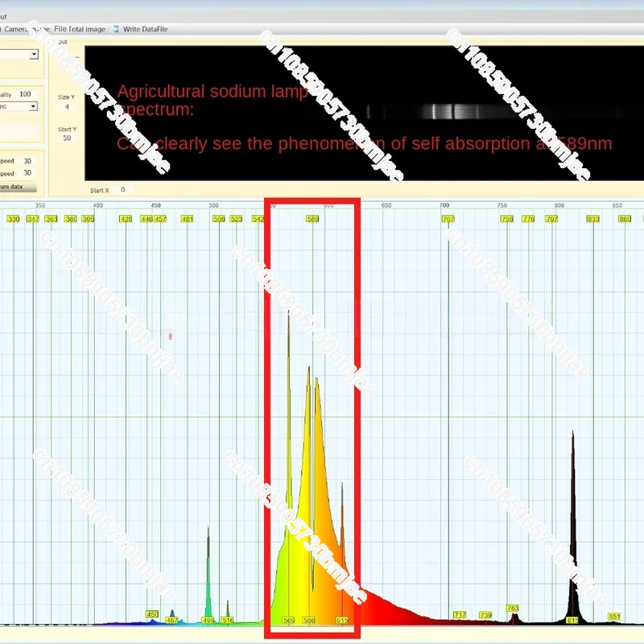Screen dimensions: 644x644
Task: Select the 860 wavelength marker label
Action: tap(625, 219)
